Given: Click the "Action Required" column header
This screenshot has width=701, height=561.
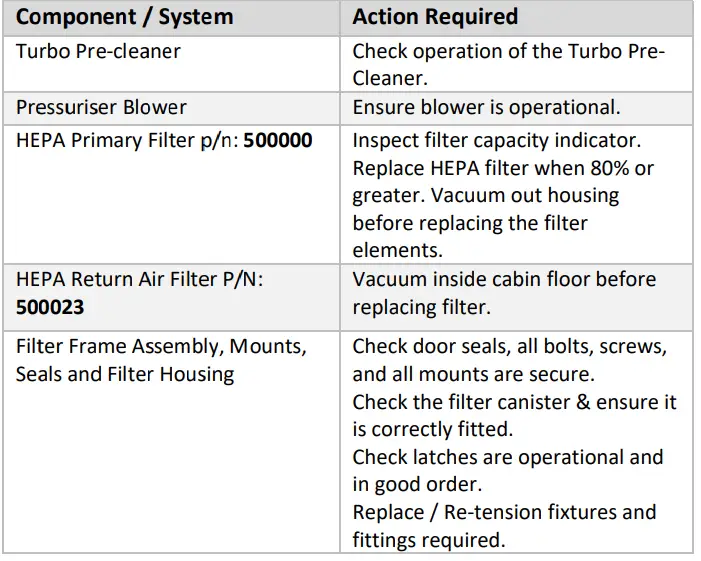Looking at the screenshot, I should coord(435,17).
